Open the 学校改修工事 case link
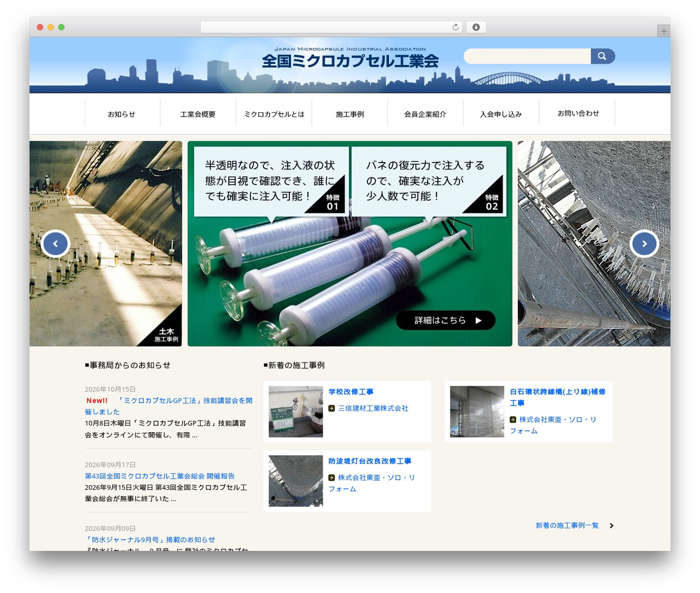Image resolution: width=700 pixels, height=593 pixels. click(x=351, y=392)
